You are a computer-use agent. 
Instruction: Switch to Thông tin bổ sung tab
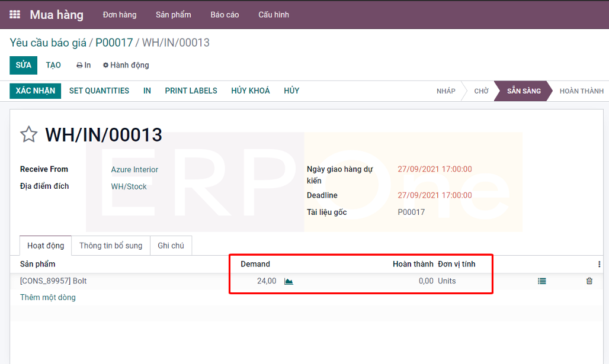111,246
